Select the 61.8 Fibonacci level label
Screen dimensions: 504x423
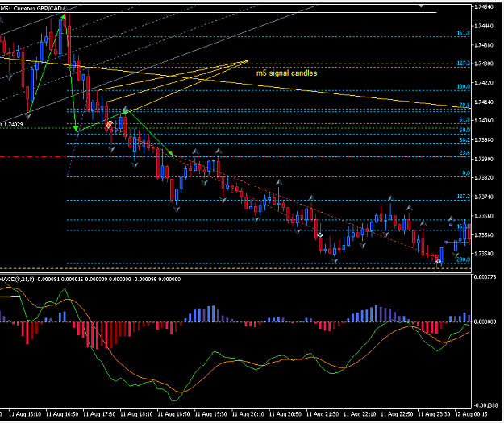coord(464,120)
